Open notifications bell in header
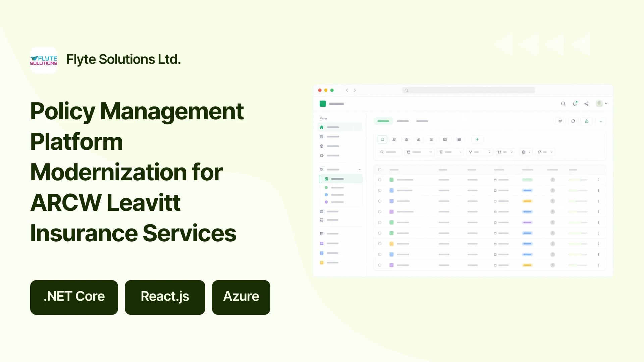The image size is (644, 362). pyautogui.click(x=575, y=104)
